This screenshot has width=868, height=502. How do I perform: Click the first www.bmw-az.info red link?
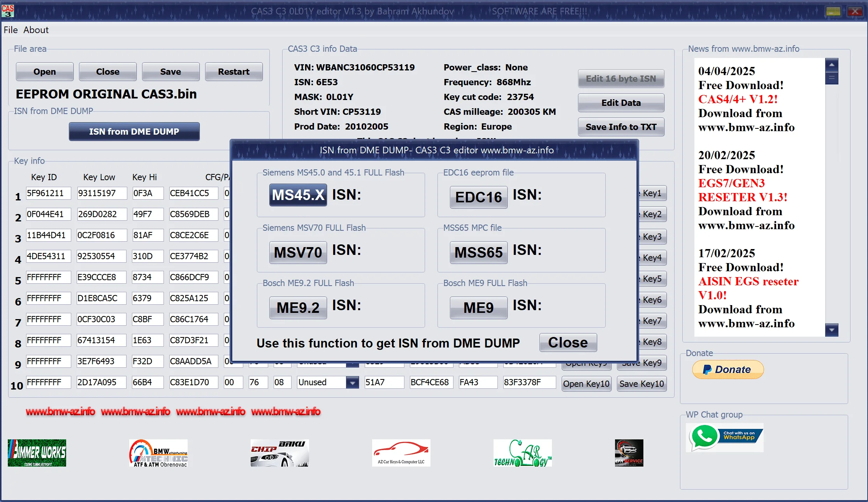[60, 411]
